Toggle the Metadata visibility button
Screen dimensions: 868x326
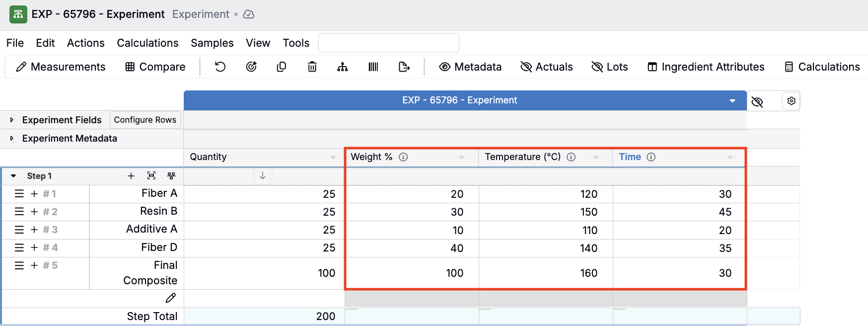[x=470, y=67]
